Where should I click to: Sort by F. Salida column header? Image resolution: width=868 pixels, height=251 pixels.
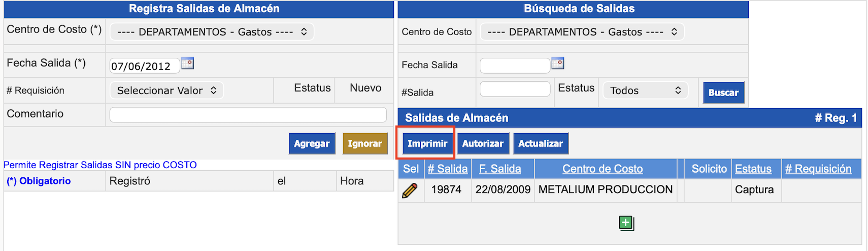tap(500, 169)
